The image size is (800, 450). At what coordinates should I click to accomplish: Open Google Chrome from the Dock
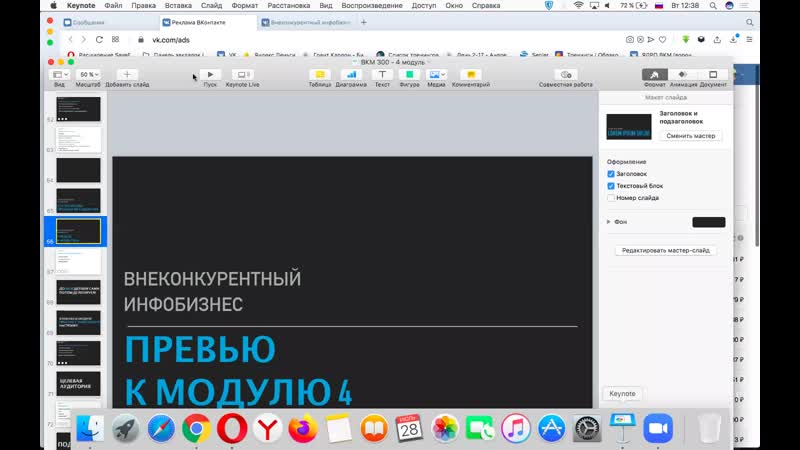(x=196, y=428)
